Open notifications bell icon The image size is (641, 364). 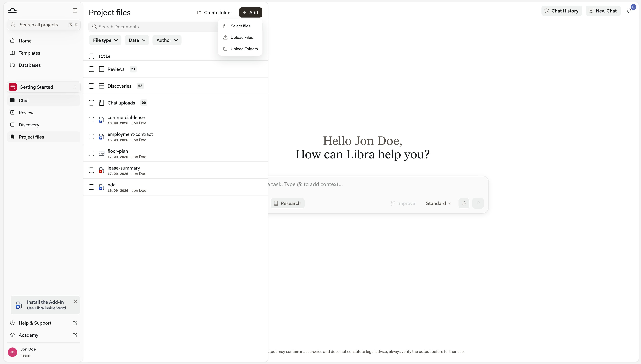point(629,11)
